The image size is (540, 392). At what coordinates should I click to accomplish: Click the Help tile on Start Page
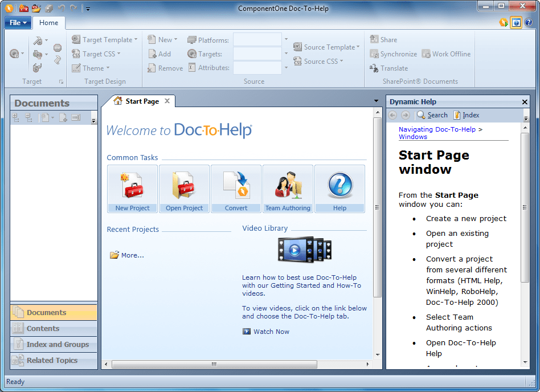click(339, 189)
